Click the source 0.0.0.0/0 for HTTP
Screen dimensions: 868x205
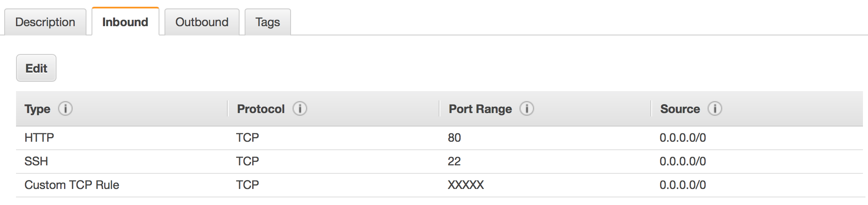pyautogui.click(x=682, y=138)
